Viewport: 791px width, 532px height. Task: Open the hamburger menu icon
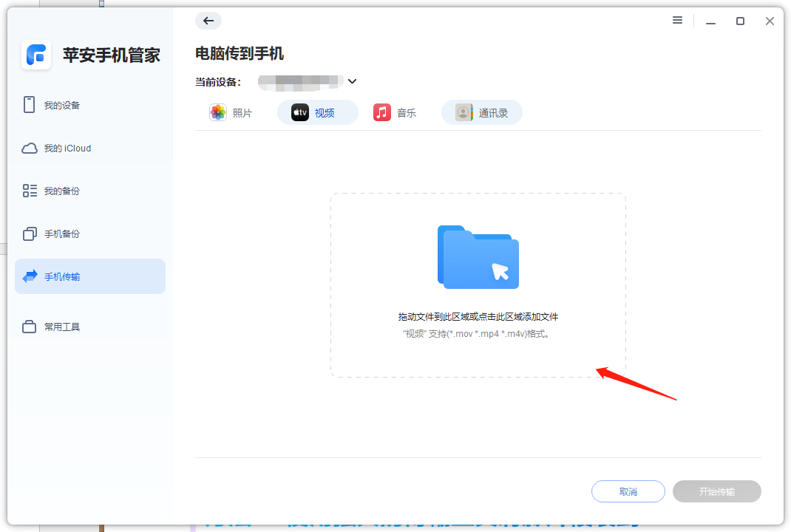677,21
